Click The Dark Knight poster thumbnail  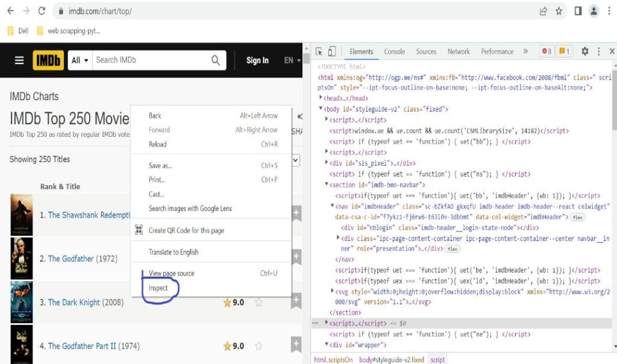pyautogui.click(x=21, y=302)
